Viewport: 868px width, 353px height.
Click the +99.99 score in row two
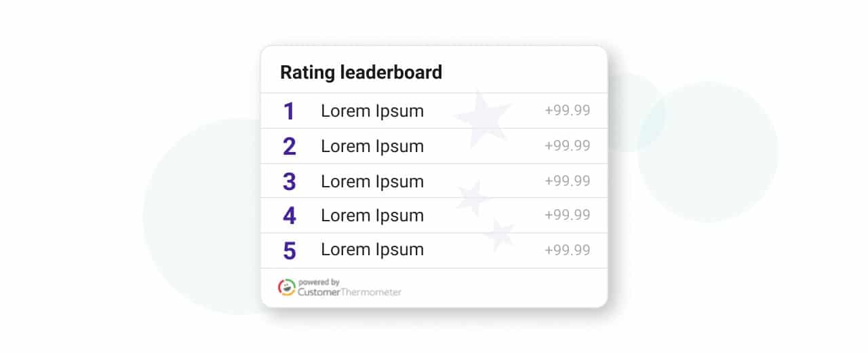568,146
